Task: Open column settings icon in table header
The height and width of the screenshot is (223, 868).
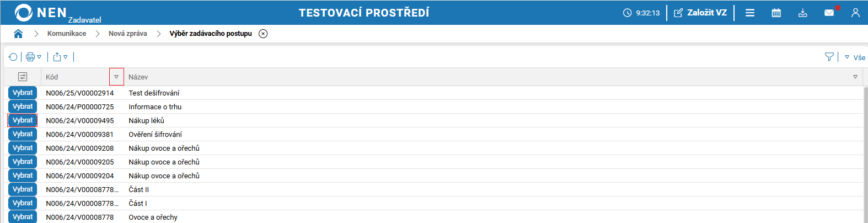Action: click(x=23, y=77)
